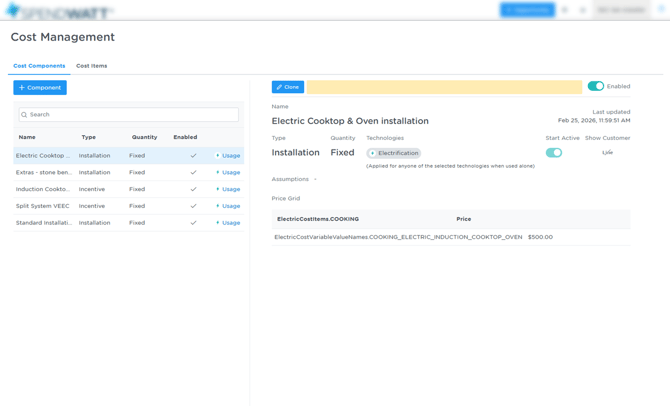
Task: Sort the list by Name column header
Action: pos(27,137)
